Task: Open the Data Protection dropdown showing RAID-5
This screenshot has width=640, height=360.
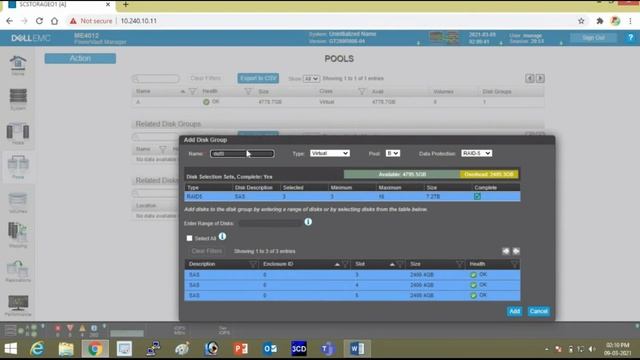Action: coord(476,153)
